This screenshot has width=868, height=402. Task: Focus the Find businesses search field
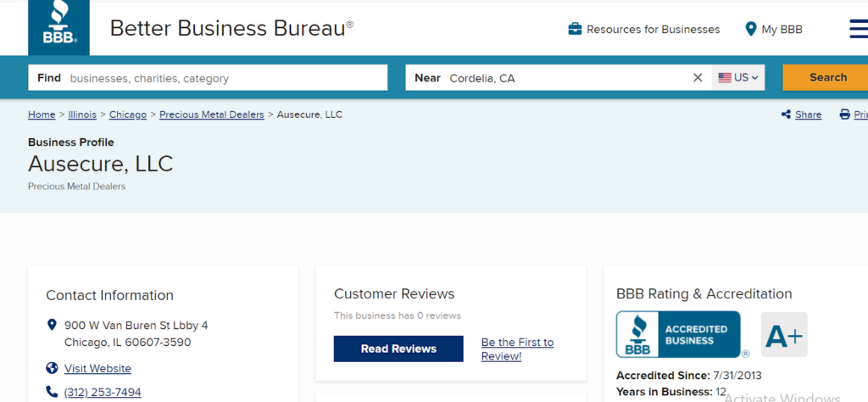click(x=208, y=77)
